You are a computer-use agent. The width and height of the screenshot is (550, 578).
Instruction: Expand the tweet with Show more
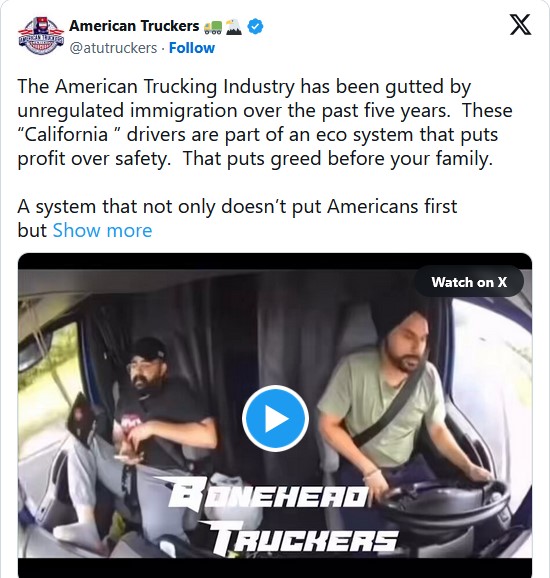pyautogui.click(x=102, y=230)
